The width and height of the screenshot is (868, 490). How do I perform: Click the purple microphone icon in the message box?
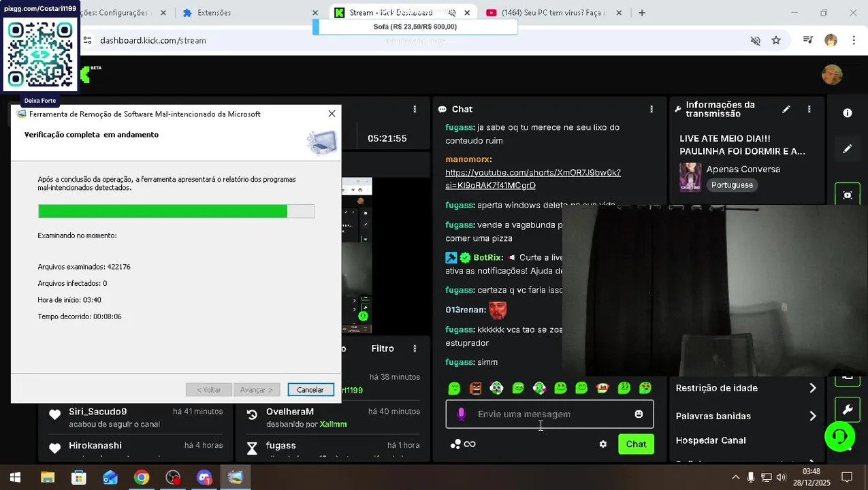click(x=461, y=414)
